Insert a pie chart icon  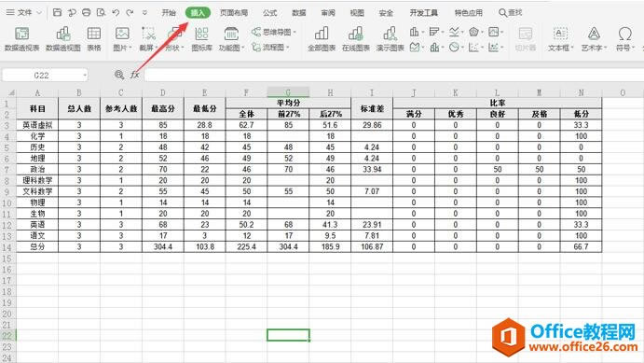454,48
